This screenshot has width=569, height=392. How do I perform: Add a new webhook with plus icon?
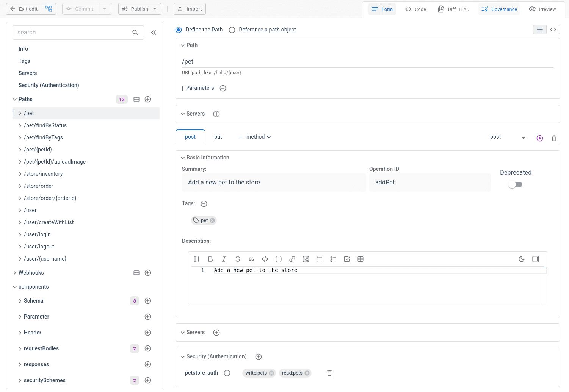148,273
